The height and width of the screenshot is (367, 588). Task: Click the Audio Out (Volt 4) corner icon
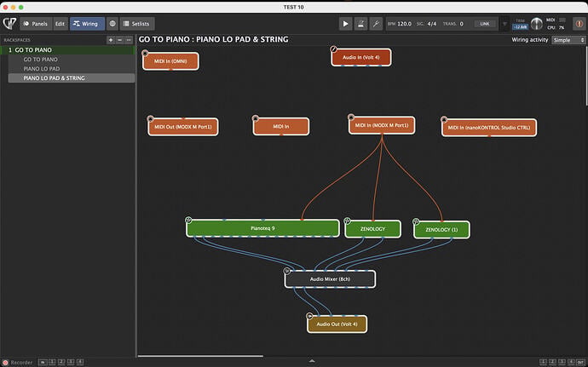(x=309, y=316)
